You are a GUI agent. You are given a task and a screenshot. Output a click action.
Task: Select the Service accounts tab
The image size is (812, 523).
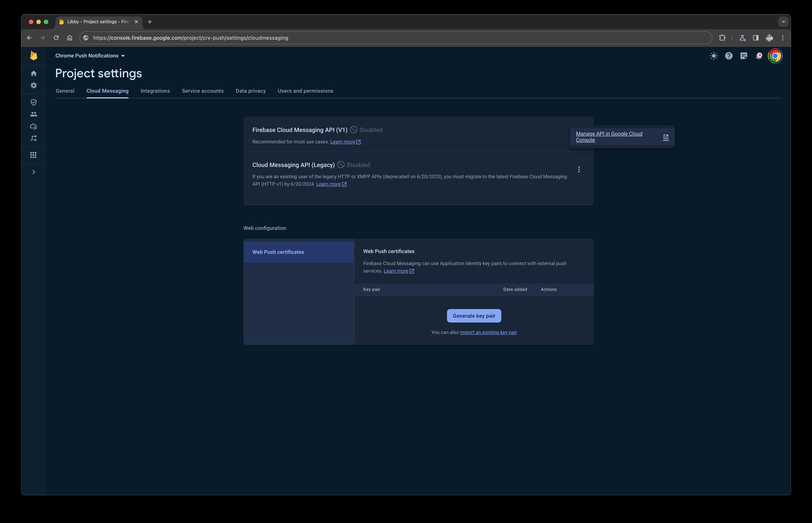[x=202, y=91]
